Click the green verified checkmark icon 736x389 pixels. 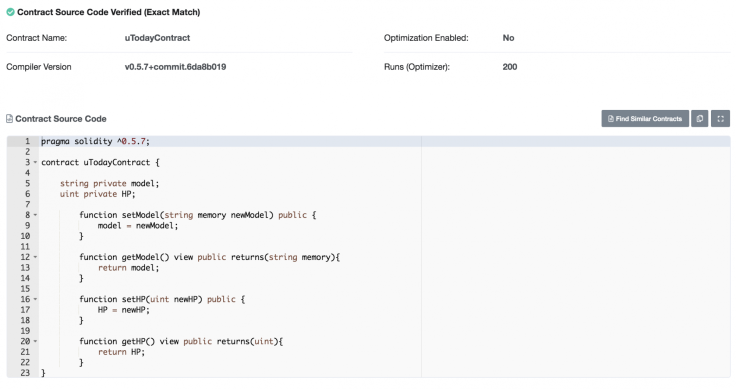(x=10, y=12)
